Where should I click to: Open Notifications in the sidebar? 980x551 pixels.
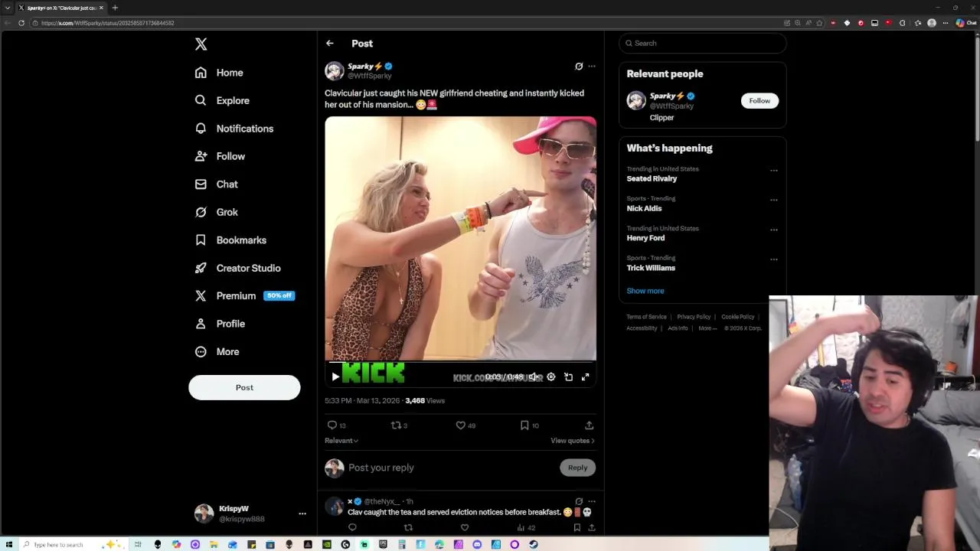pos(234,129)
